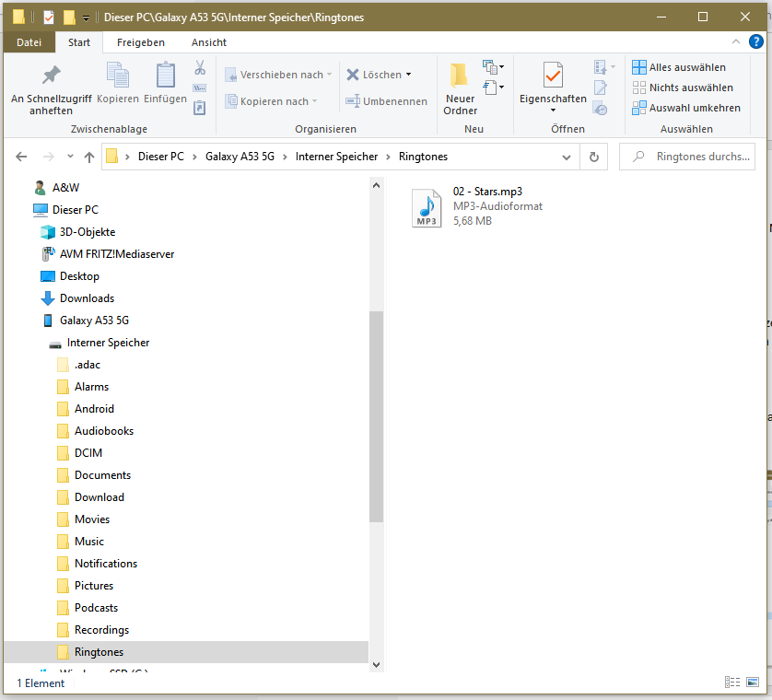
Task: Click Dieser PC in the address bar
Action: click(161, 157)
